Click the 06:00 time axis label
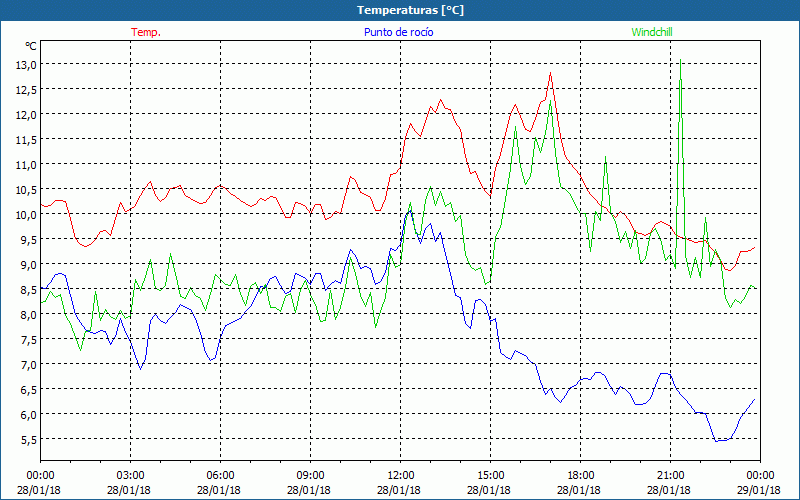Image resolution: width=800 pixels, height=500 pixels. [x=220, y=476]
